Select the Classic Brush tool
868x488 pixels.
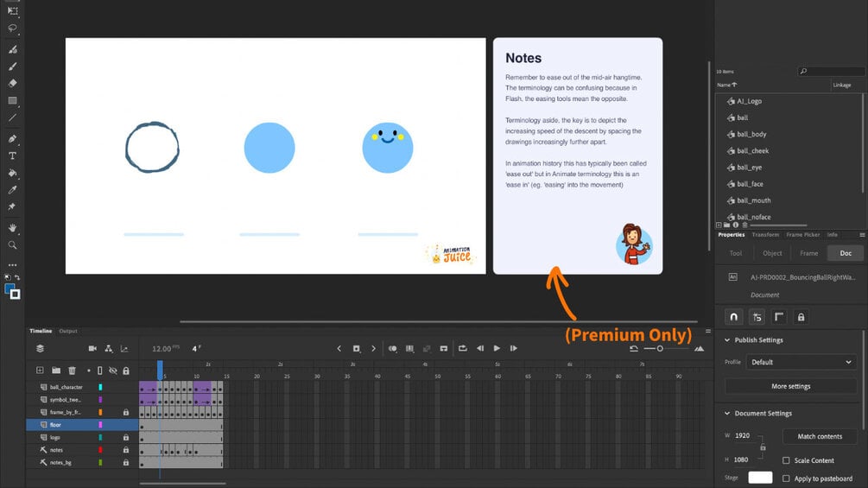(x=12, y=67)
